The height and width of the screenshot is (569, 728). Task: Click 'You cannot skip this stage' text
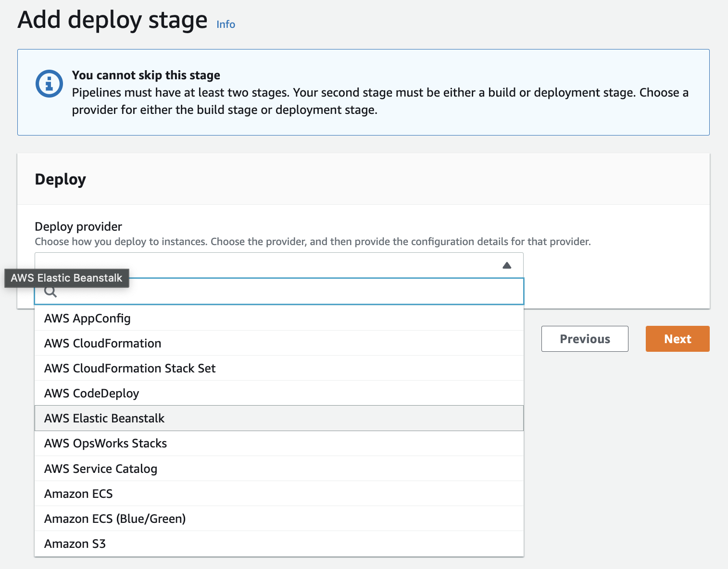click(146, 75)
